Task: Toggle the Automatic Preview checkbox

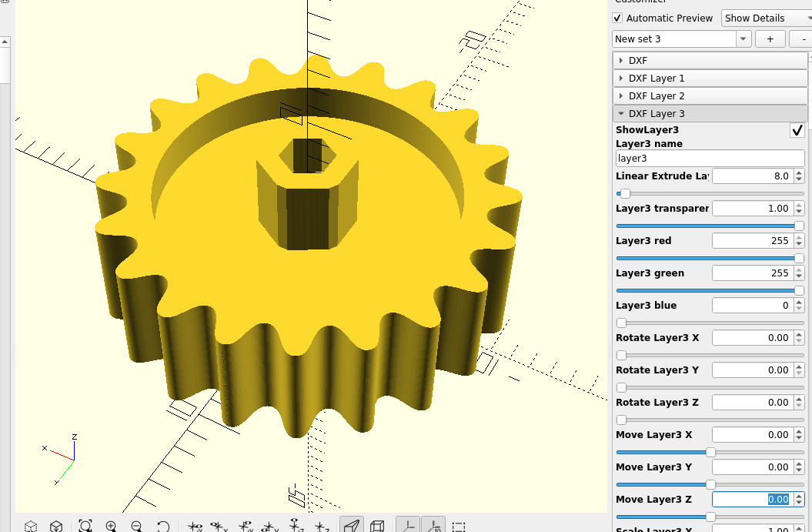Action: (617, 18)
